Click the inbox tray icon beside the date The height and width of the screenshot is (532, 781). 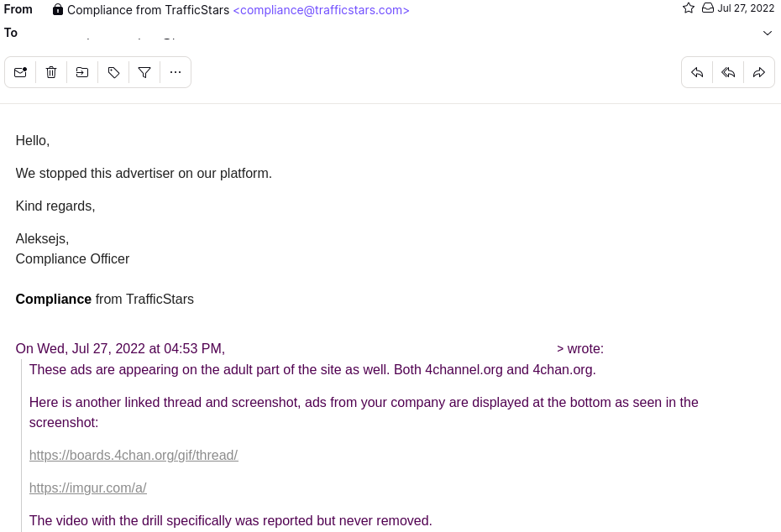[708, 8]
